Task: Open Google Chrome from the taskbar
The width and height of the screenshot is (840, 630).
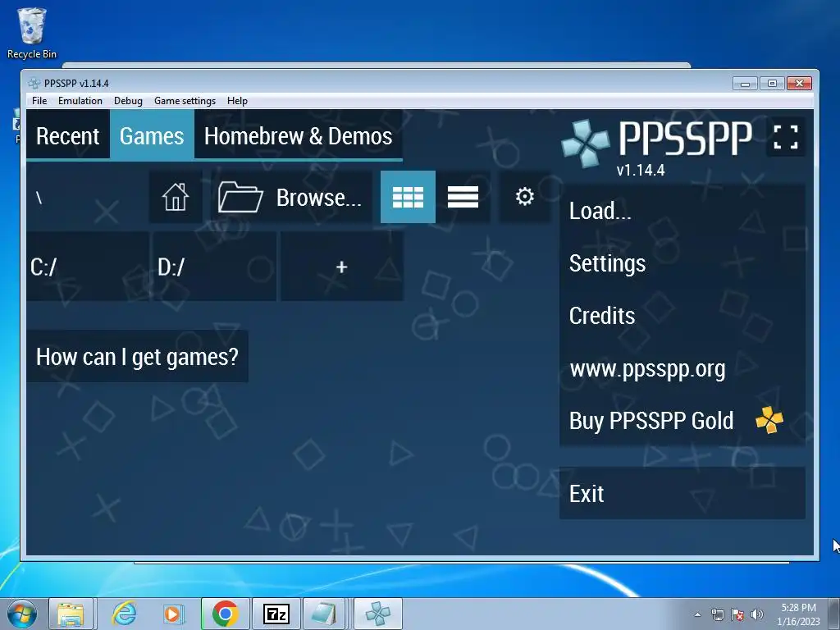Action: coord(225,614)
